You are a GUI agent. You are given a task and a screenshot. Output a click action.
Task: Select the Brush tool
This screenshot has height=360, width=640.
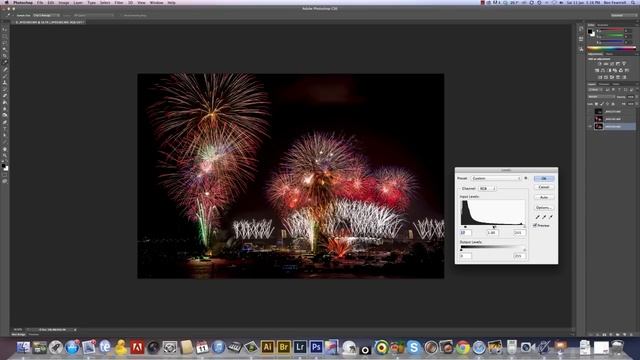click(5, 76)
